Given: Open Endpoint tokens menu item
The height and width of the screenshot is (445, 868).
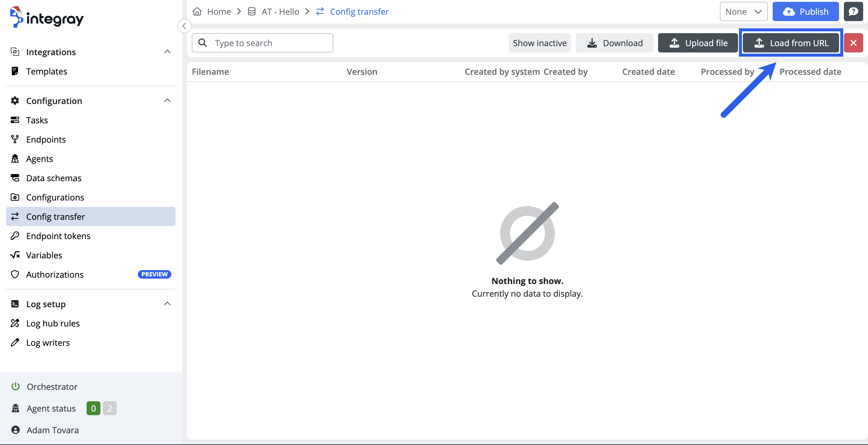Looking at the screenshot, I should pos(58,236).
